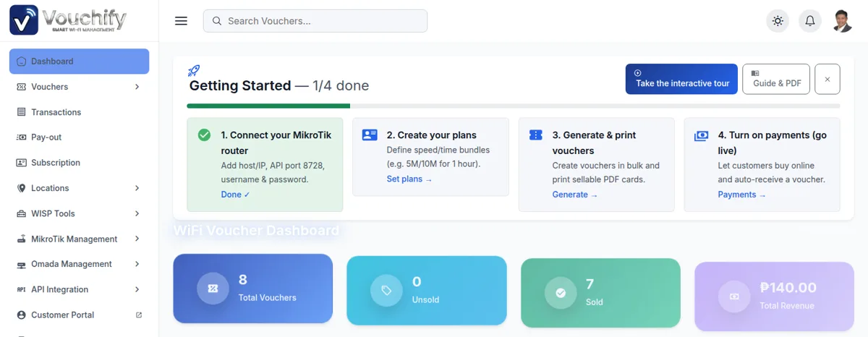Image resolution: width=868 pixels, height=337 pixels.
Task: Click the Create your plans ID card icon
Action: (370, 135)
